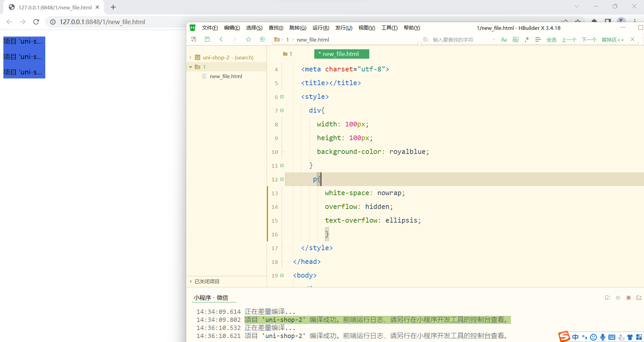
Task: Click the folder icon in the path breadcrumb
Action: click(277, 40)
